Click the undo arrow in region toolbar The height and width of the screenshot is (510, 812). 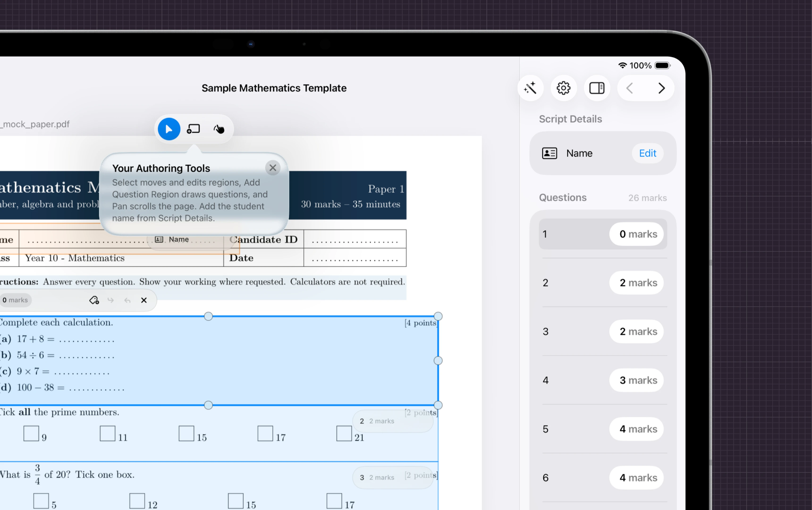127,300
